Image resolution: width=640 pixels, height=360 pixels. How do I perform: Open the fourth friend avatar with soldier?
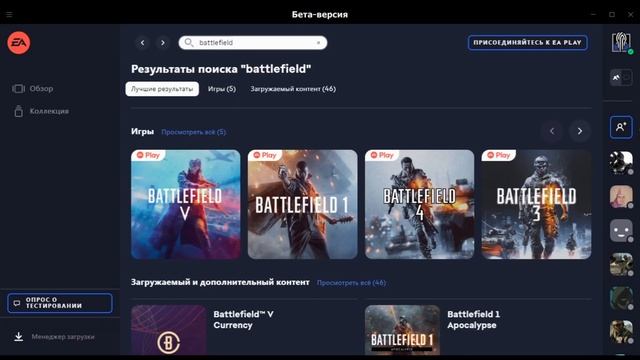(x=621, y=264)
